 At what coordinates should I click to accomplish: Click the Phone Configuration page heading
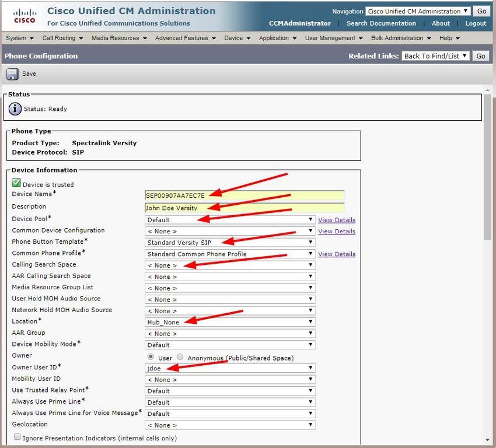(x=41, y=56)
